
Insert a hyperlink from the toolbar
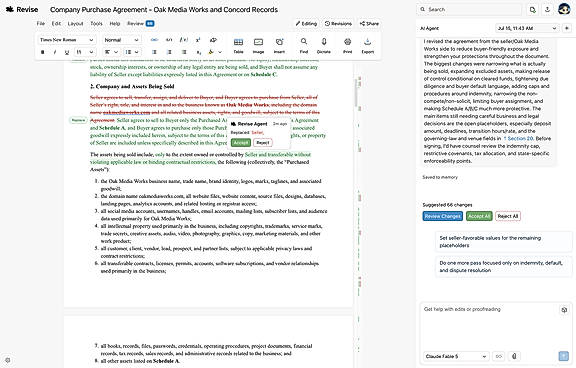click(x=155, y=40)
